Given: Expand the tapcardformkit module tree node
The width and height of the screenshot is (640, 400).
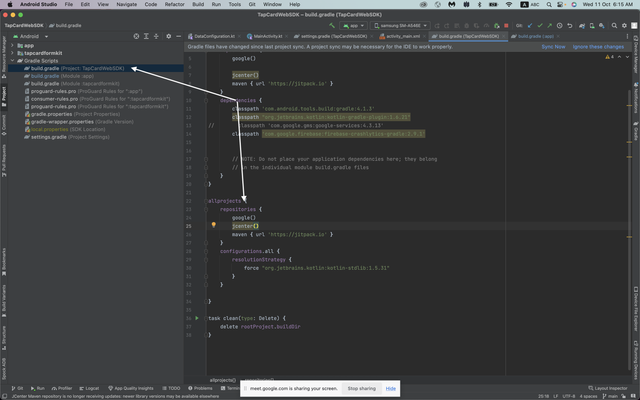Looking at the screenshot, I should [12, 53].
